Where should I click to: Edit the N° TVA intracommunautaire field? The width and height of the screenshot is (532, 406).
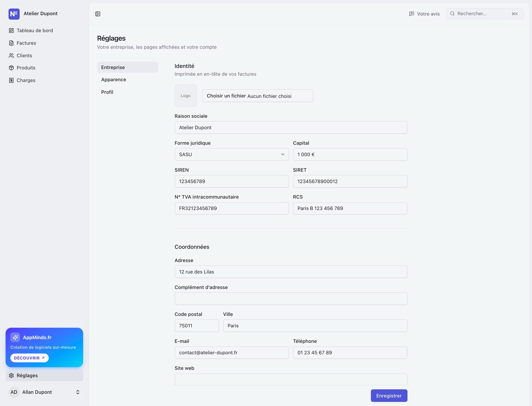(x=232, y=208)
